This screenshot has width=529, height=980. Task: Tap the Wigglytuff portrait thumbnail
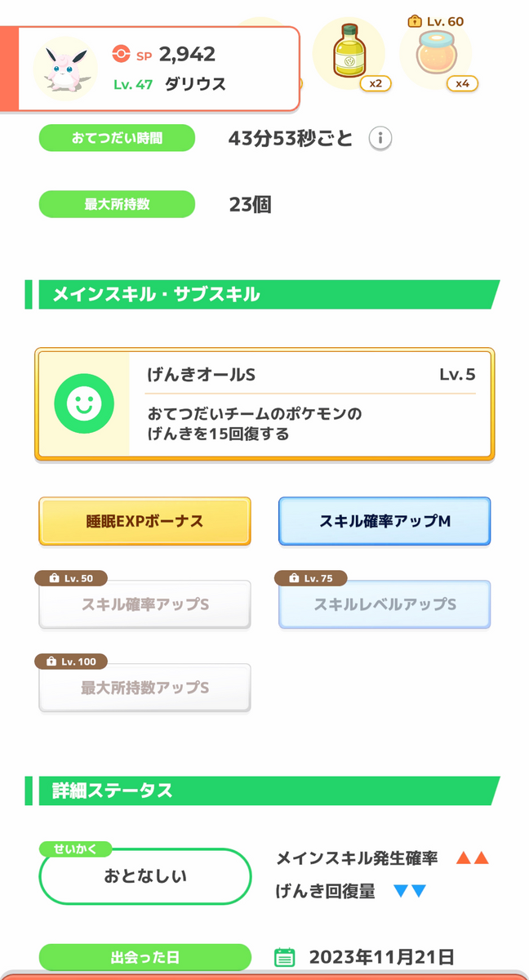coord(66,69)
